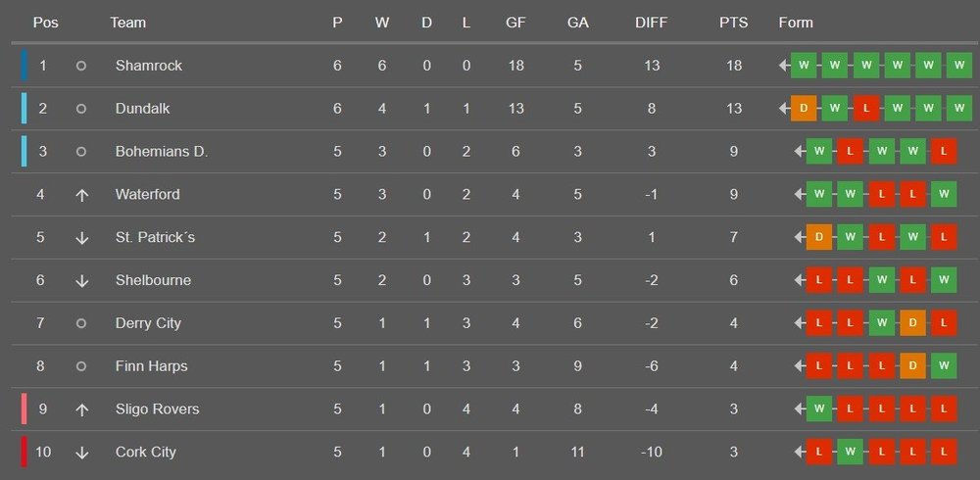Click the down arrow icon beside Shelbourne
This screenshot has width=980, height=480.
(81, 280)
